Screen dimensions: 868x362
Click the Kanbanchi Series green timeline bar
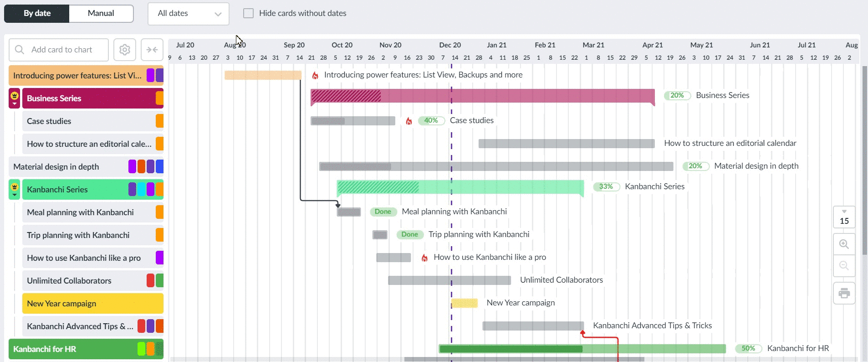point(460,187)
